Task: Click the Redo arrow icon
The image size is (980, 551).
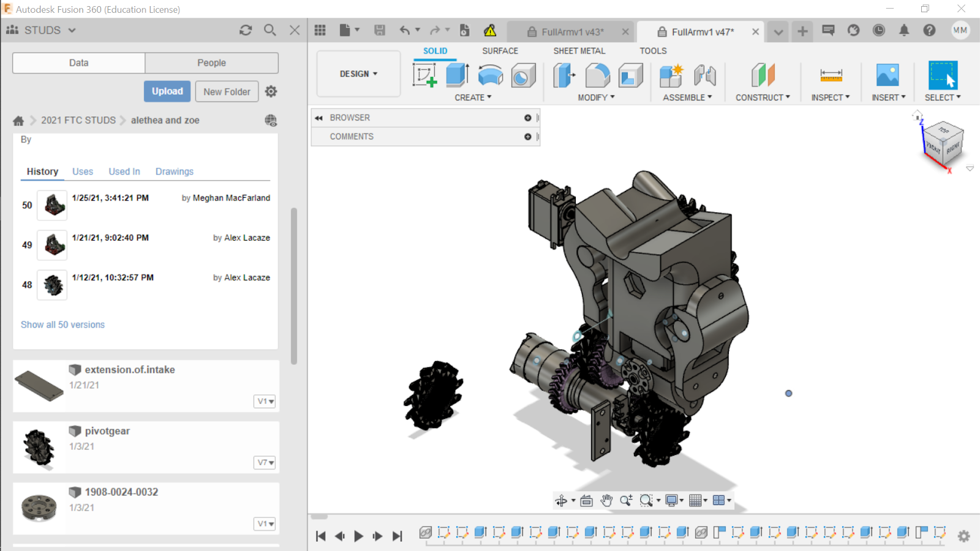Action: coord(435,30)
